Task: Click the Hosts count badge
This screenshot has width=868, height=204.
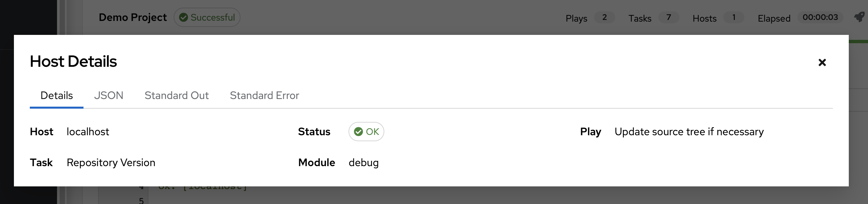Action: pyautogui.click(x=733, y=17)
